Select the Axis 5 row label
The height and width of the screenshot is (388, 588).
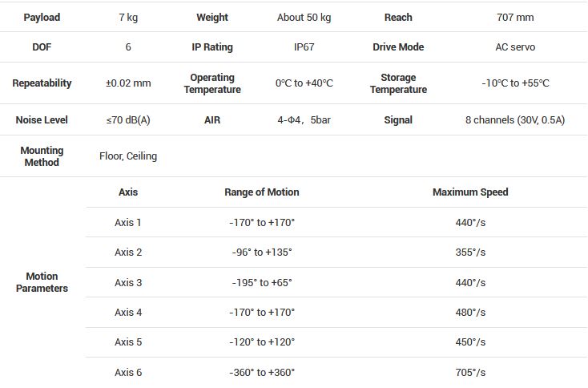coord(128,342)
